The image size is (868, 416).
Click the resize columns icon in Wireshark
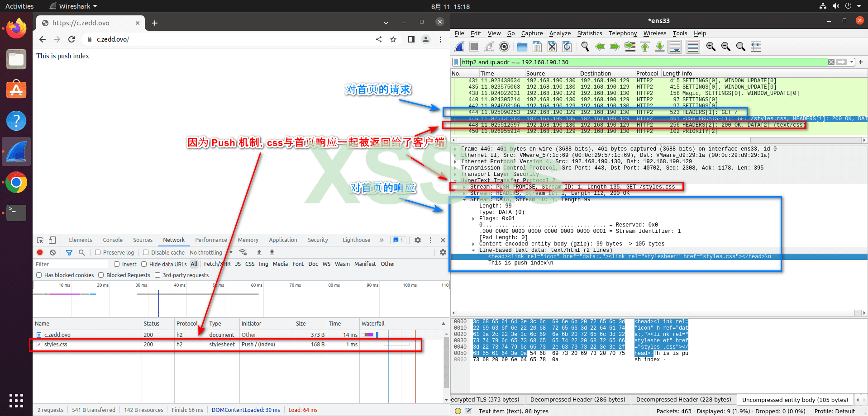click(x=755, y=47)
